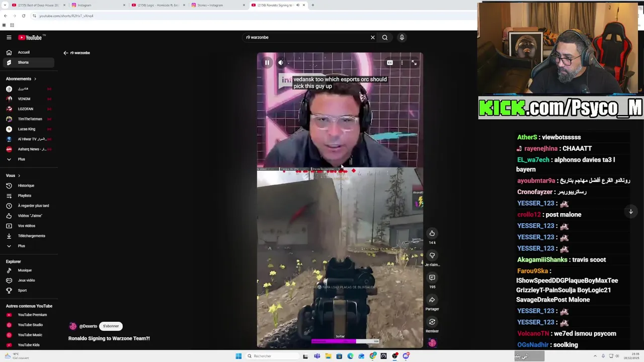Select Shorts in the sidebar

tap(28, 62)
